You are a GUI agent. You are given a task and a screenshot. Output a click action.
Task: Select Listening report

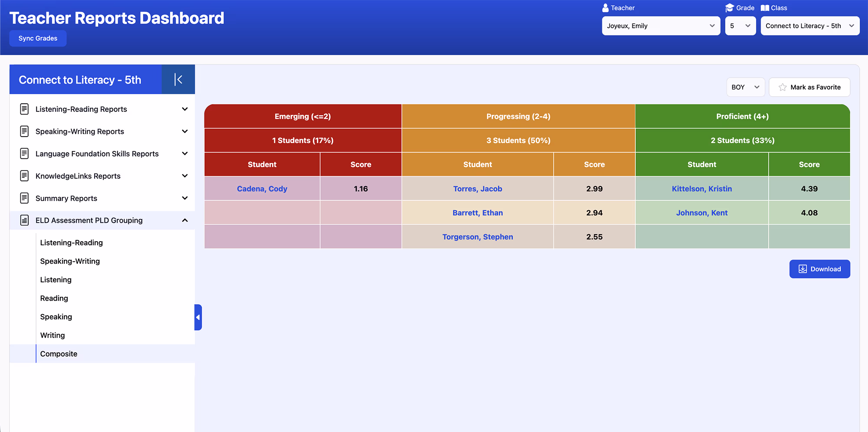pos(56,280)
